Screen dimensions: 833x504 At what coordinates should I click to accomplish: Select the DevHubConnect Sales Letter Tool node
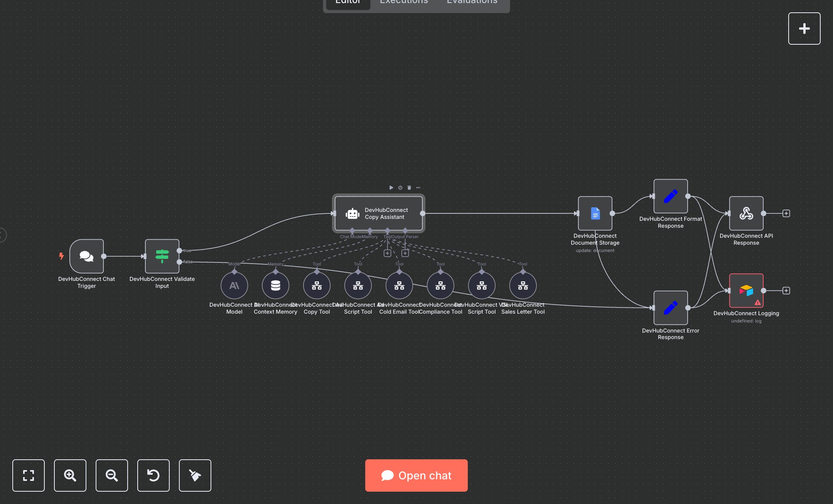(523, 285)
